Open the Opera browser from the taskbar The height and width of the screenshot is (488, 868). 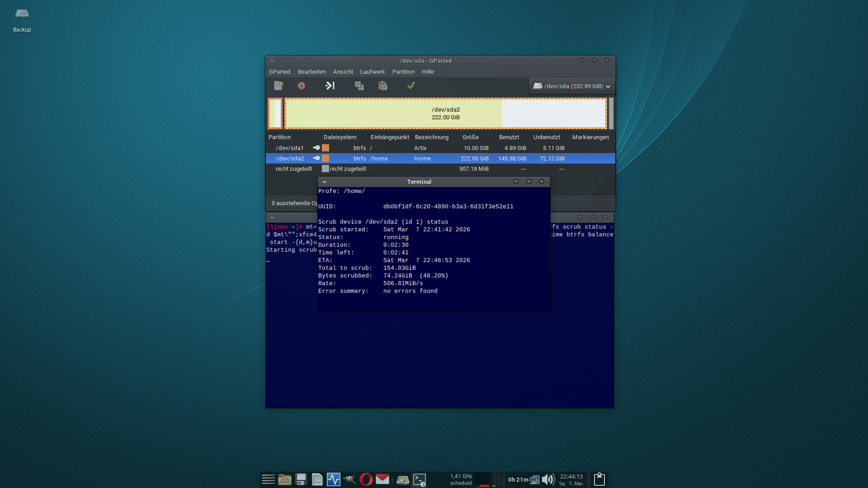366,479
